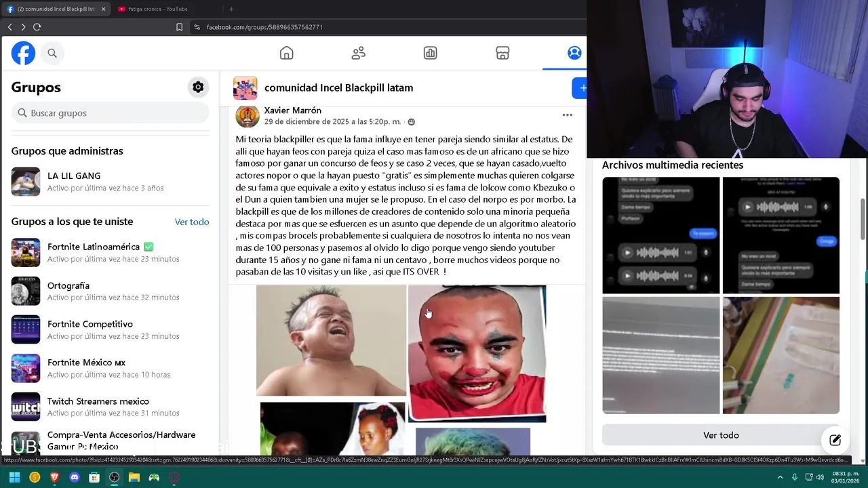Open Ver todo joined groups link
The height and width of the screenshot is (488, 868).
coord(192,222)
